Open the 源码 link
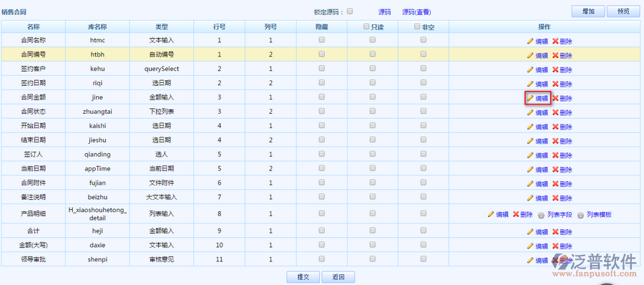This screenshot has height=285, width=644. tap(384, 12)
